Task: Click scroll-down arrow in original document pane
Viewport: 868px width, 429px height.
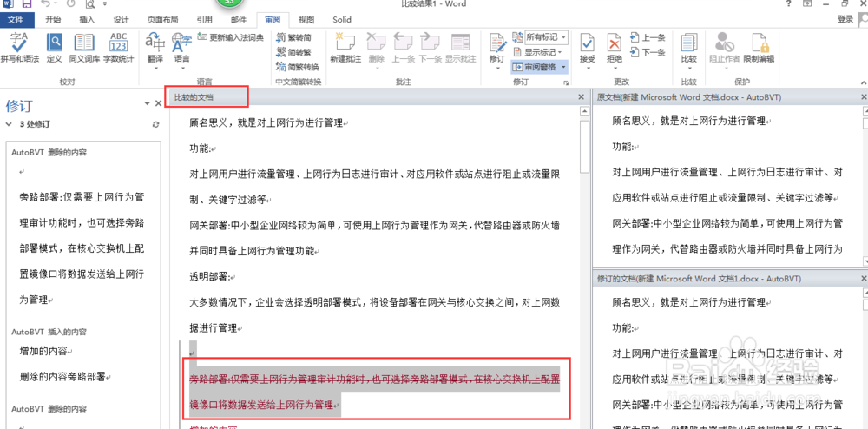Action: pos(865,261)
